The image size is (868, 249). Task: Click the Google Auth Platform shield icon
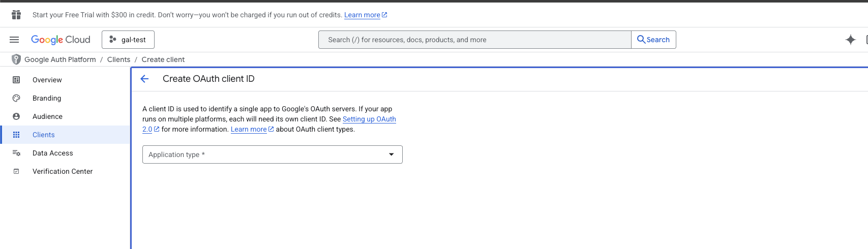[16, 59]
